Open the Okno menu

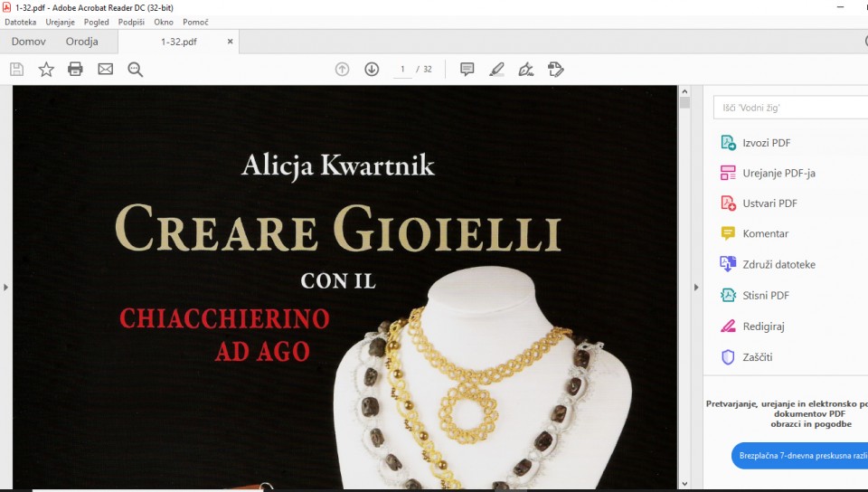[x=164, y=22]
